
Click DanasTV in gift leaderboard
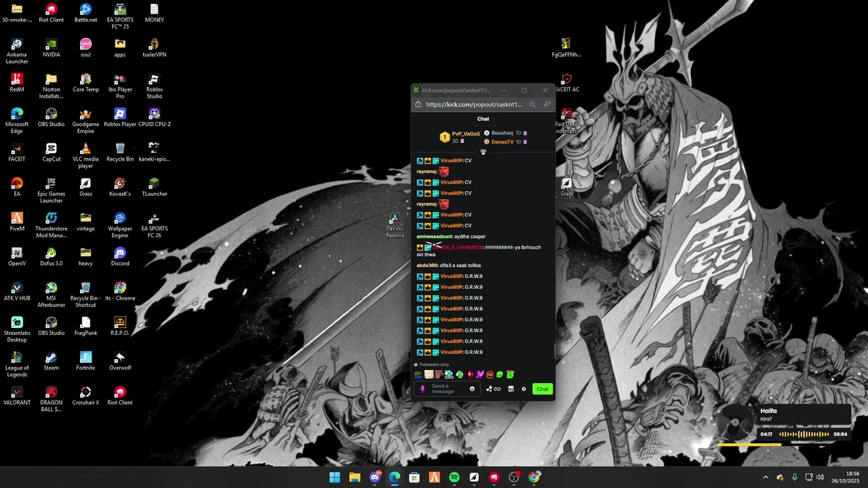click(502, 142)
